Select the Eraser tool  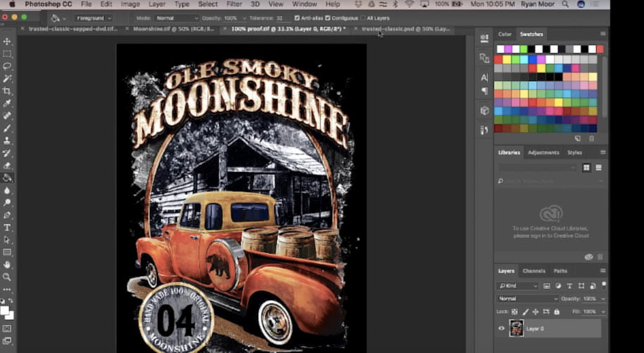click(x=7, y=165)
